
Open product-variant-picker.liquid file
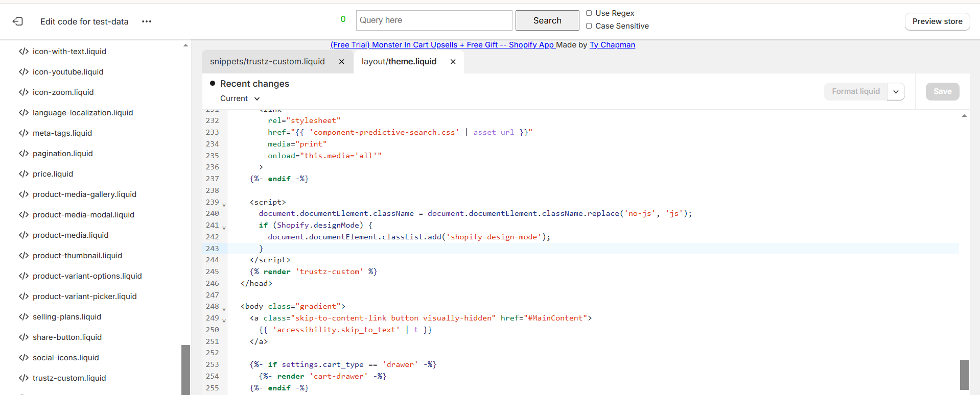point(85,297)
